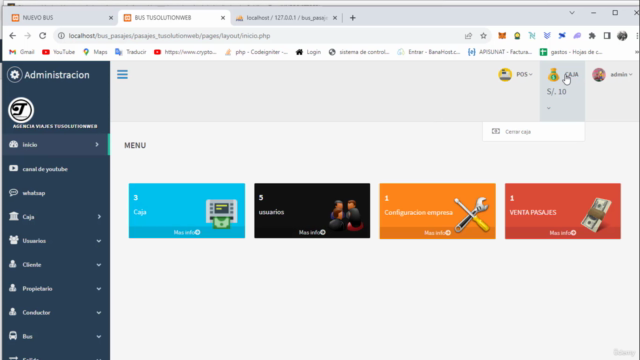Click the S/. 10 cash balance text
The height and width of the screenshot is (360, 640).
pyautogui.click(x=556, y=92)
